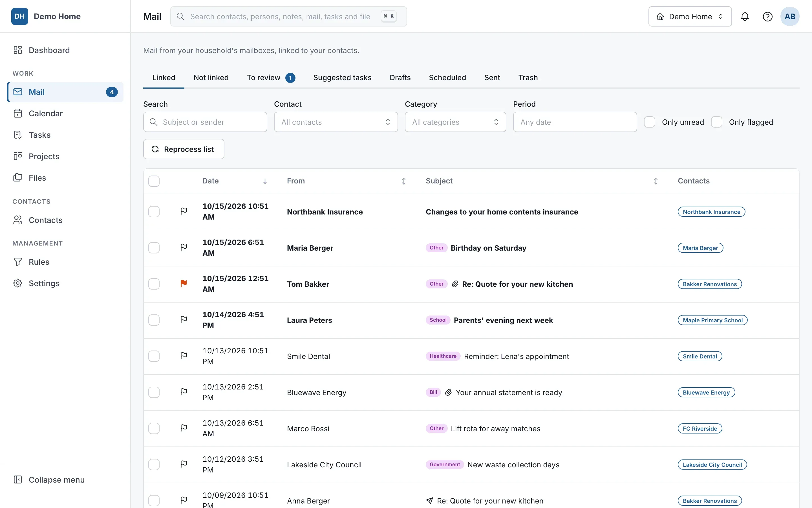This screenshot has width=812, height=508.
Task: Select the Northbank Insurance email checkbox
Action: point(154,212)
